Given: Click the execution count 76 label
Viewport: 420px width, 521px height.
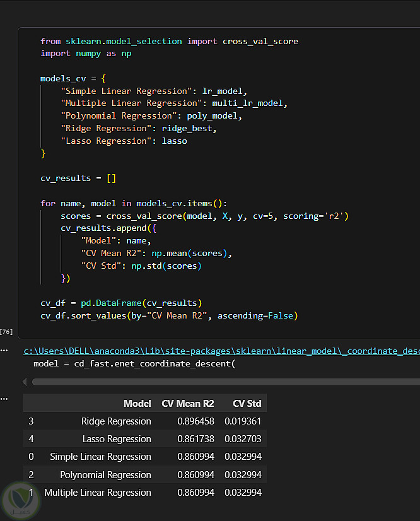Looking at the screenshot, I should click(7, 331).
